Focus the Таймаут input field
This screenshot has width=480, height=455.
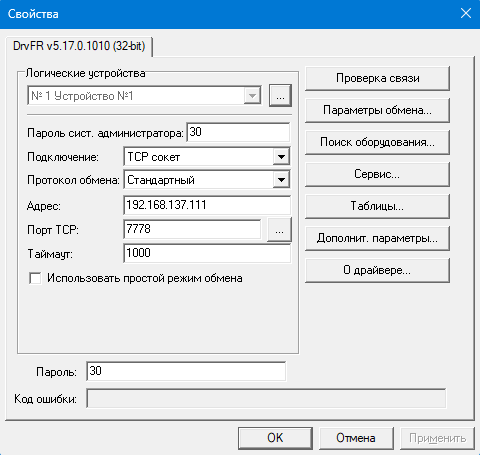click(207, 253)
